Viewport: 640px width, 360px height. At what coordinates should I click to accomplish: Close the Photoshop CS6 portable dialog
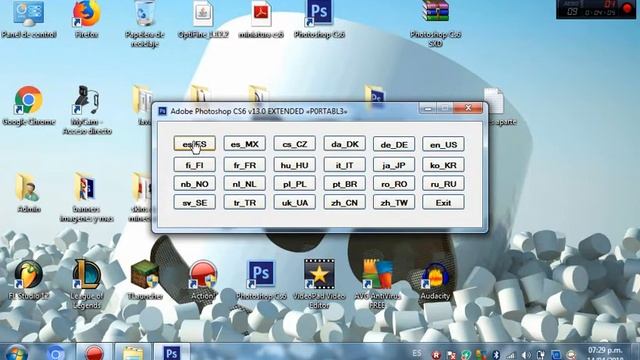[x=468, y=108]
